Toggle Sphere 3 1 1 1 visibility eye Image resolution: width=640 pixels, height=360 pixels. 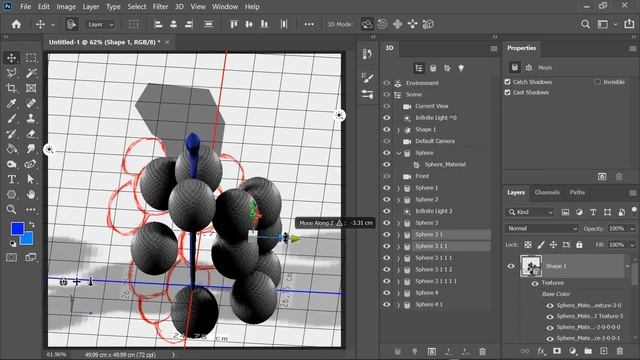click(x=387, y=258)
